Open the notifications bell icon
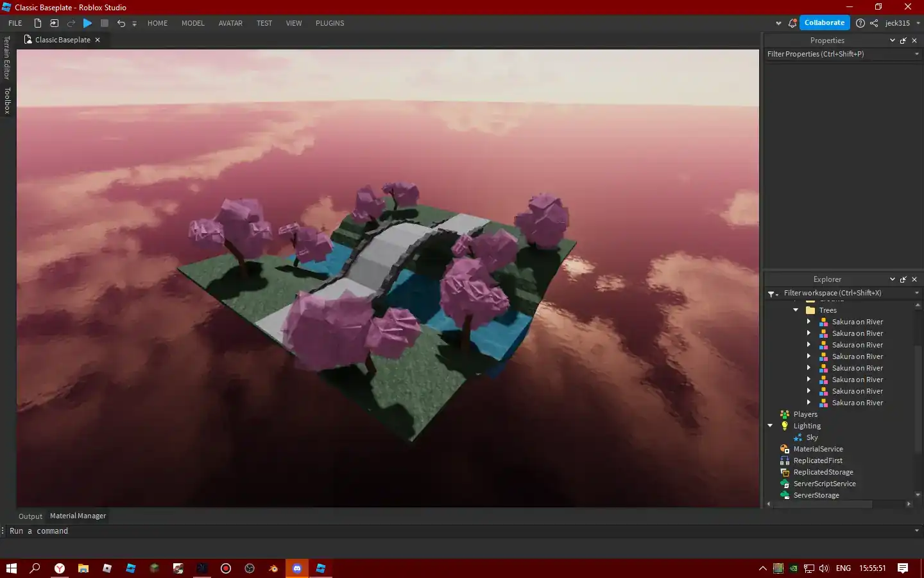The width and height of the screenshot is (924, 578). 793,23
